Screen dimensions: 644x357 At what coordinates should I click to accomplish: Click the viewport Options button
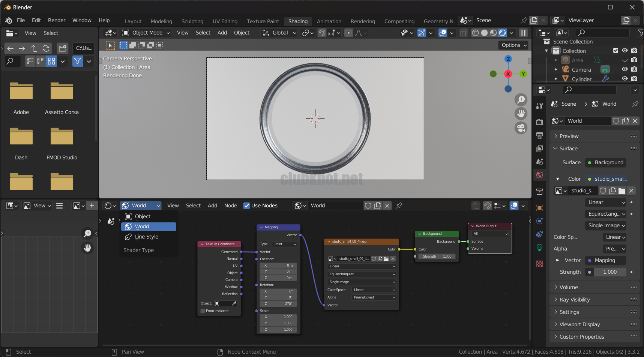point(514,45)
